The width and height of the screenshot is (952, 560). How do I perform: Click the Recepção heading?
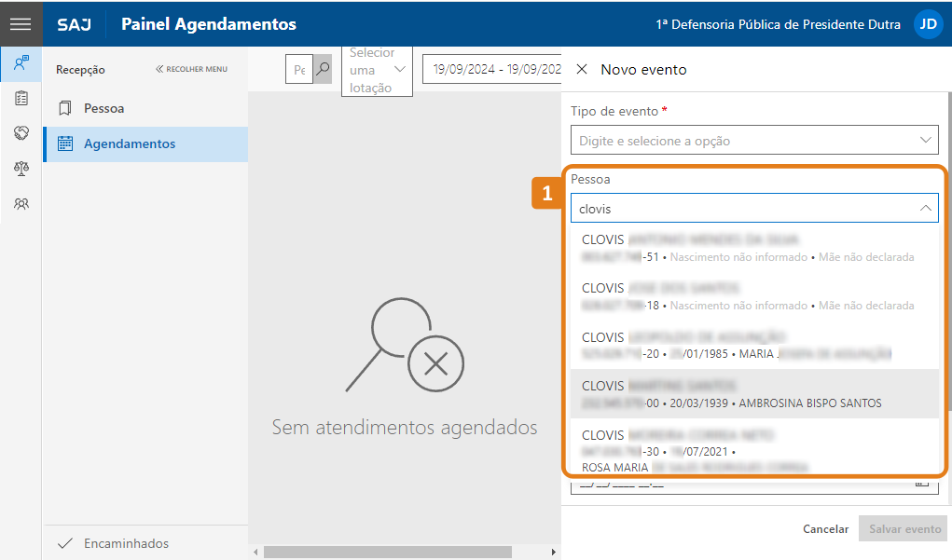coord(80,70)
